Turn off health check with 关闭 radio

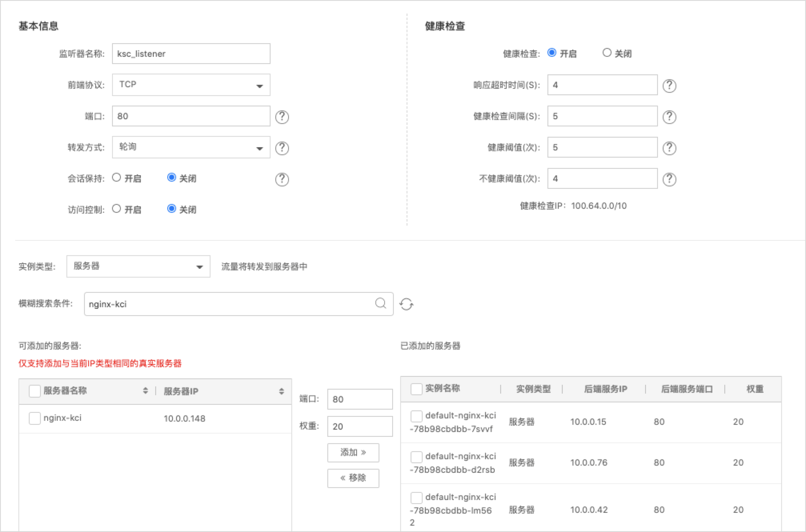(607, 53)
